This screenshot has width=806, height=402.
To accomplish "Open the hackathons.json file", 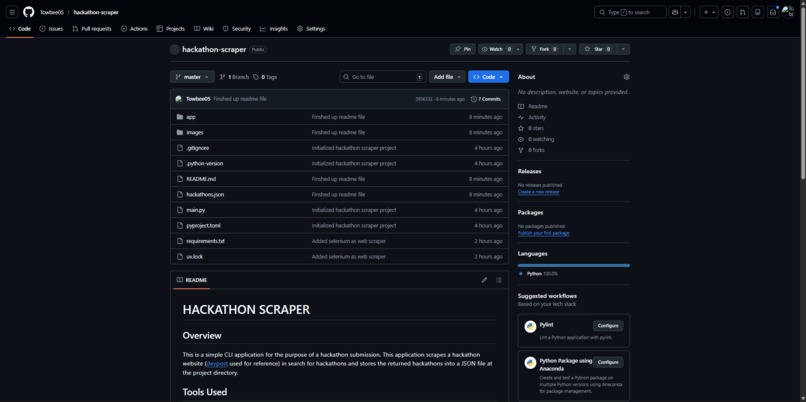I will 205,195.
